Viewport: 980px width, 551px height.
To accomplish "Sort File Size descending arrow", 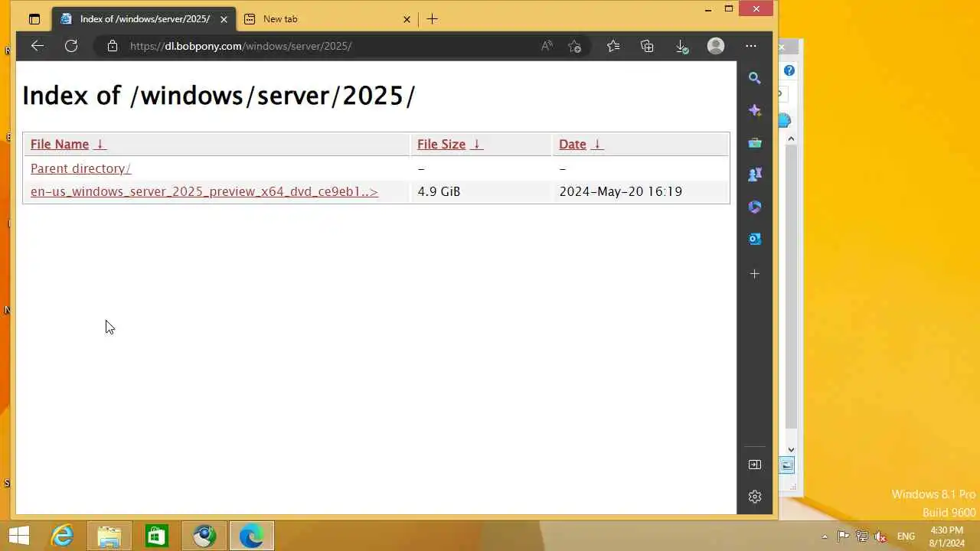I will (x=477, y=144).
